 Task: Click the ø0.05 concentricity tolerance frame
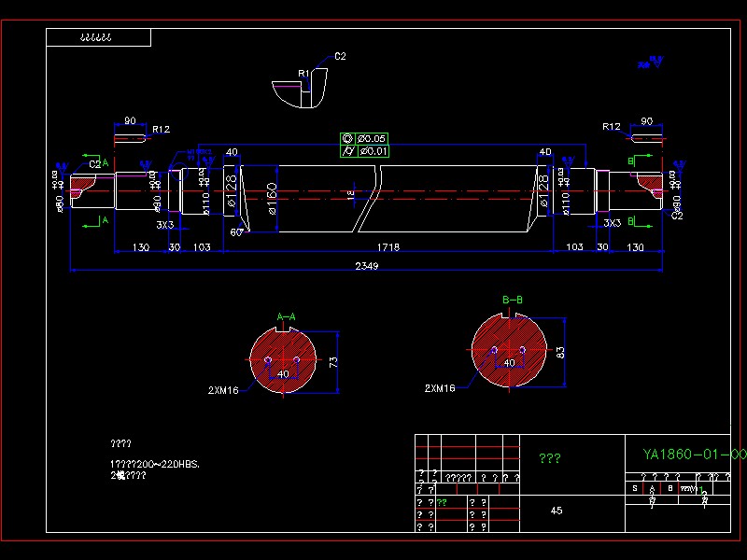click(364, 138)
